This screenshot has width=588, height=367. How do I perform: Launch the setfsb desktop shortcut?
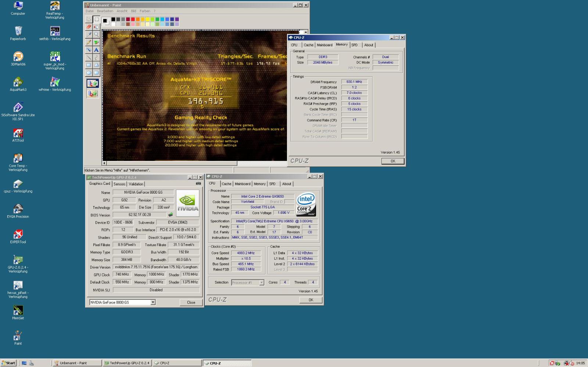click(55, 33)
